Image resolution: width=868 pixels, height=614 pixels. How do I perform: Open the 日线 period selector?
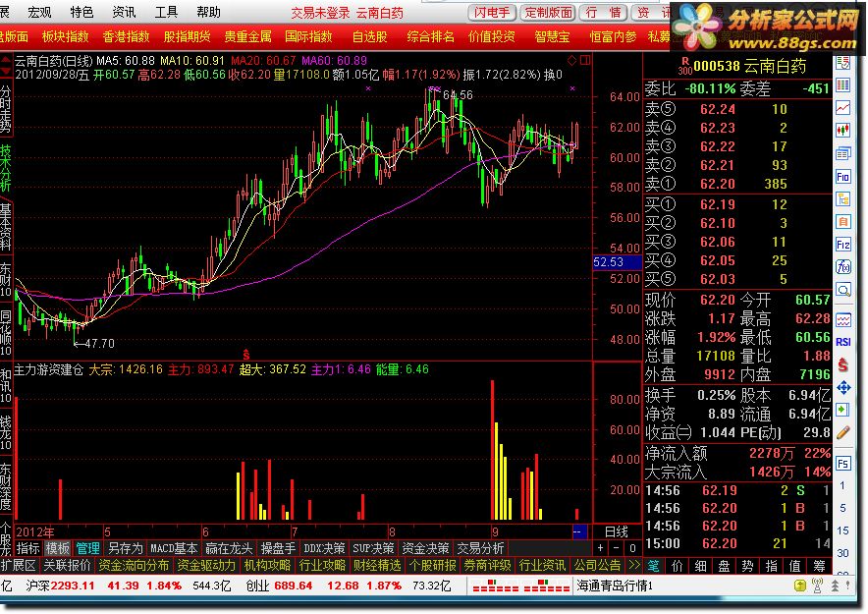click(x=616, y=531)
